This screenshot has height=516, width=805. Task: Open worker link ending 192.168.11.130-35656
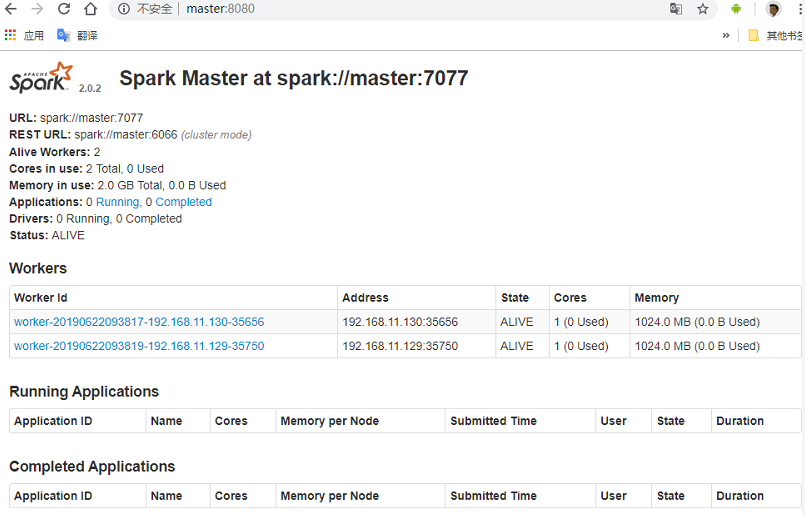[x=139, y=322]
